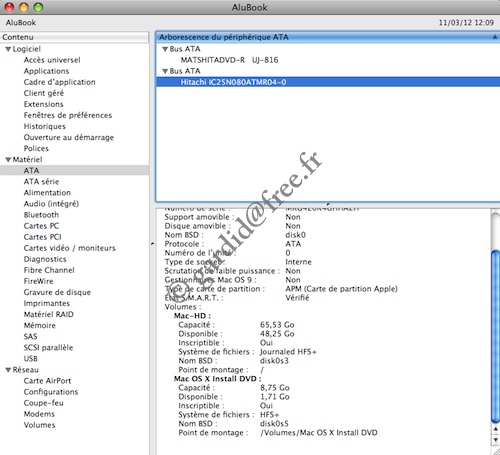500x455 pixels.
Task: Select Client géré entry
Action: [44, 93]
